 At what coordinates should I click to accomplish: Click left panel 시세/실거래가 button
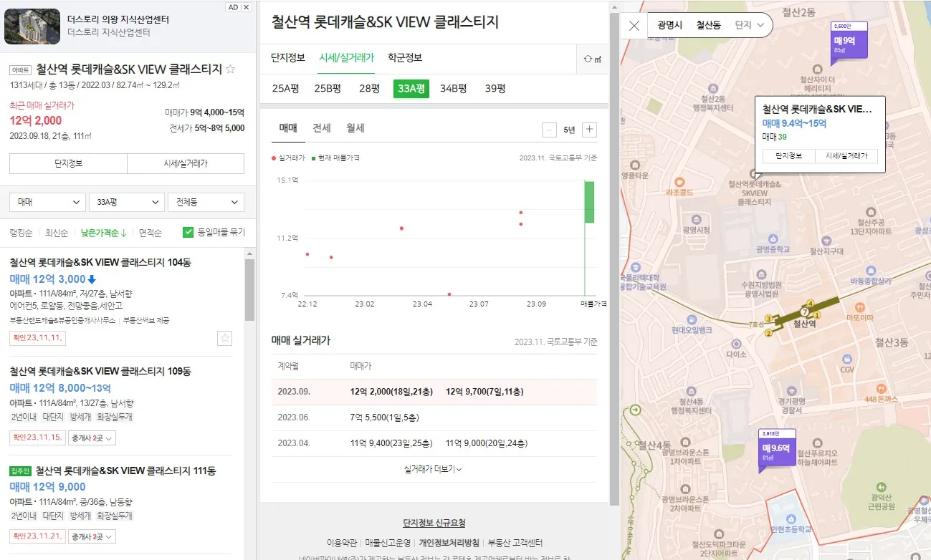tap(186, 163)
